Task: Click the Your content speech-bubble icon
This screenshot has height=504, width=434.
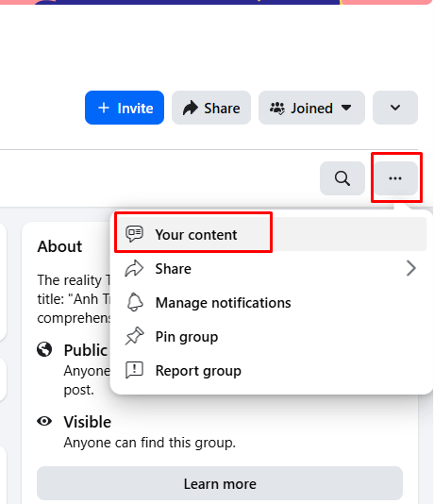Action: 134,234
